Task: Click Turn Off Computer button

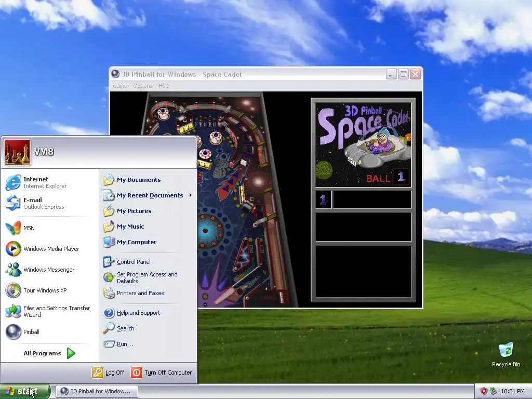Action: tap(162, 373)
